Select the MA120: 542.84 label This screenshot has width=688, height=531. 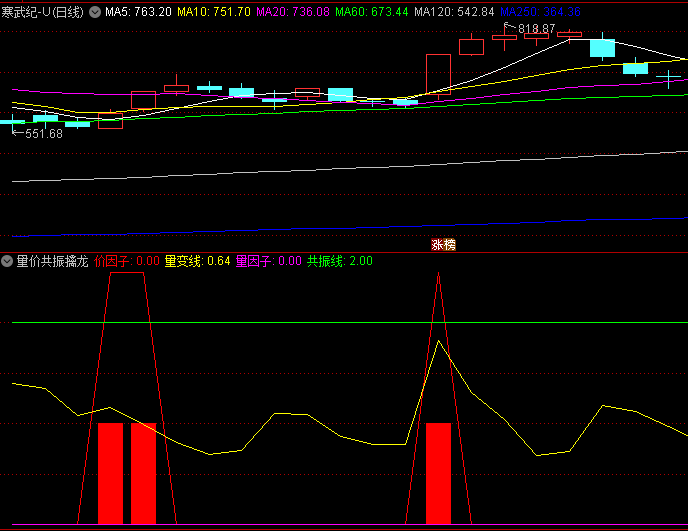[x=454, y=12]
